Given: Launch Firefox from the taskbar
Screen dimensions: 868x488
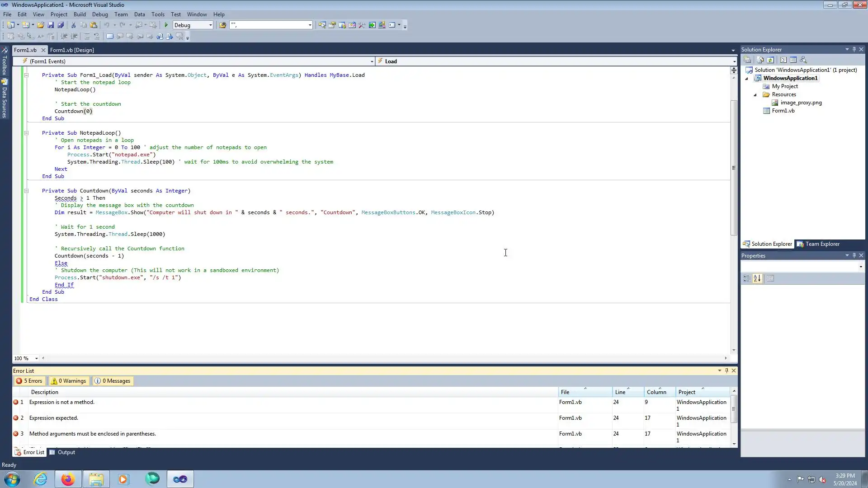Looking at the screenshot, I should [68, 479].
